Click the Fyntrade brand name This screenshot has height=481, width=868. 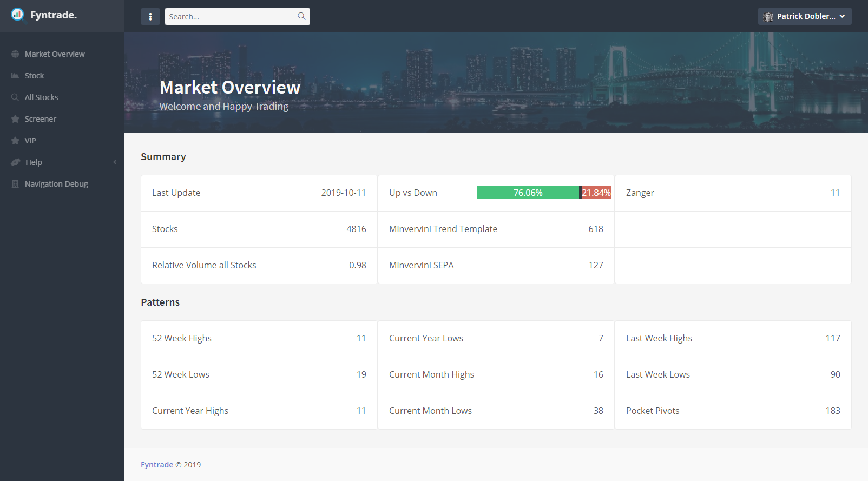click(x=54, y=15)
